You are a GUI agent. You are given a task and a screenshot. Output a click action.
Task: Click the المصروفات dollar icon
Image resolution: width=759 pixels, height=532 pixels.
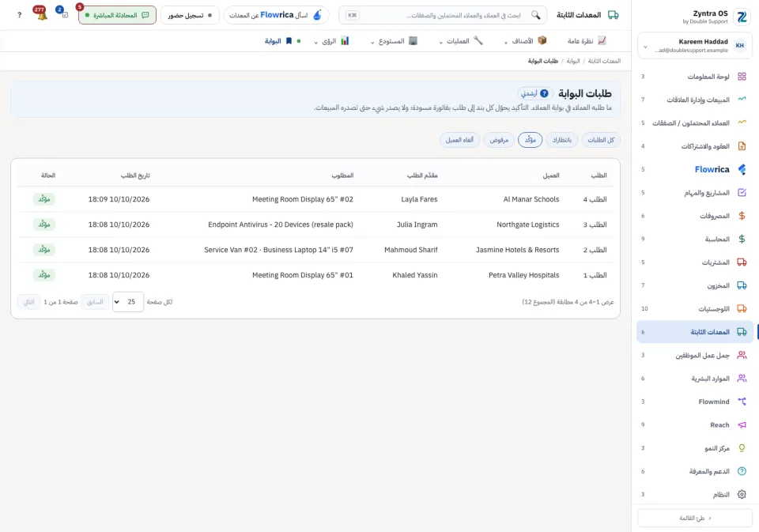pyautogui.click(x=742, y=216)
